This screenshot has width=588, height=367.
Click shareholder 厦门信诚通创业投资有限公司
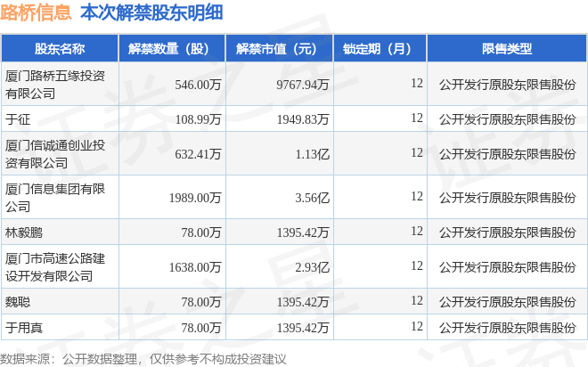tap(55, 154)
